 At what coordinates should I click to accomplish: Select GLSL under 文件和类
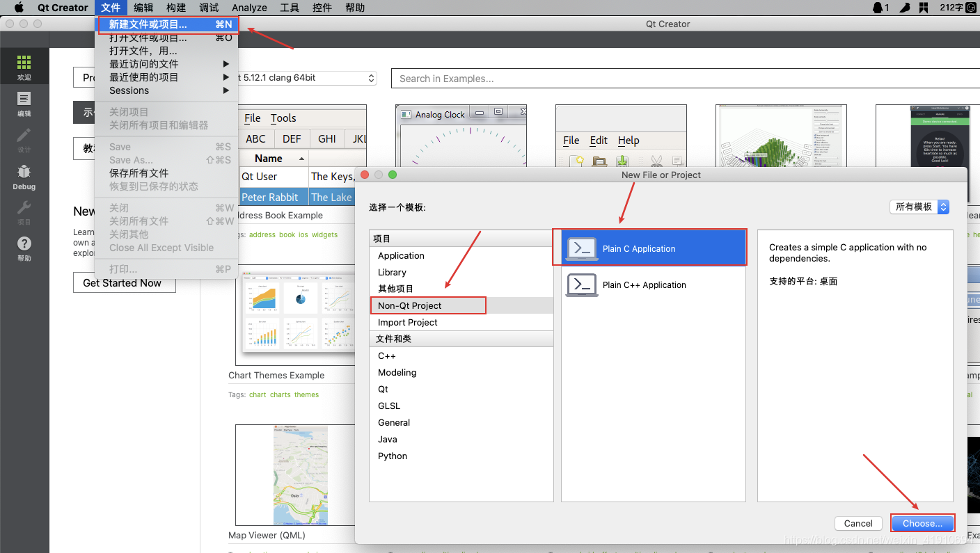pos(461,406)
